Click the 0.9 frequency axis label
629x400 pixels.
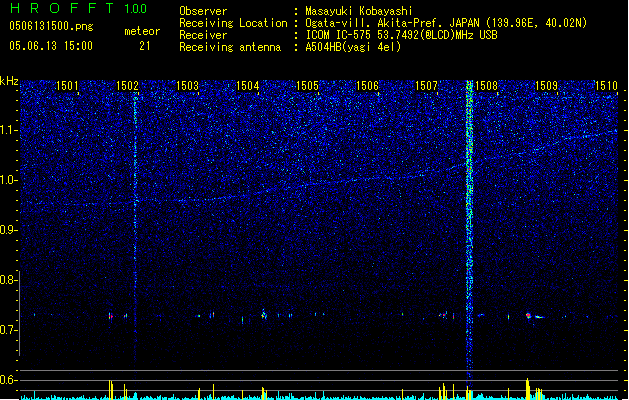(x=8, y=230)
